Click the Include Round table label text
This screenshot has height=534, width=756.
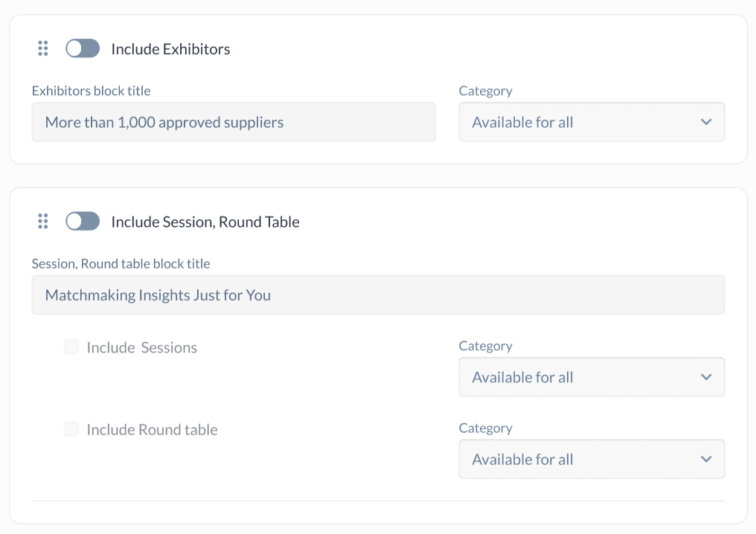(x=152, y=430)
